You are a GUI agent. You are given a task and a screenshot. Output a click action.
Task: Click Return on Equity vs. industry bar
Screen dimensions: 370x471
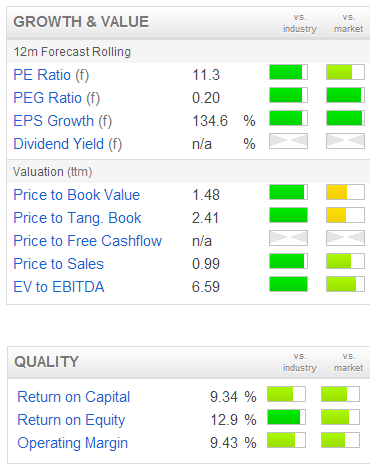pyautogui.click(x=286, y=417)
